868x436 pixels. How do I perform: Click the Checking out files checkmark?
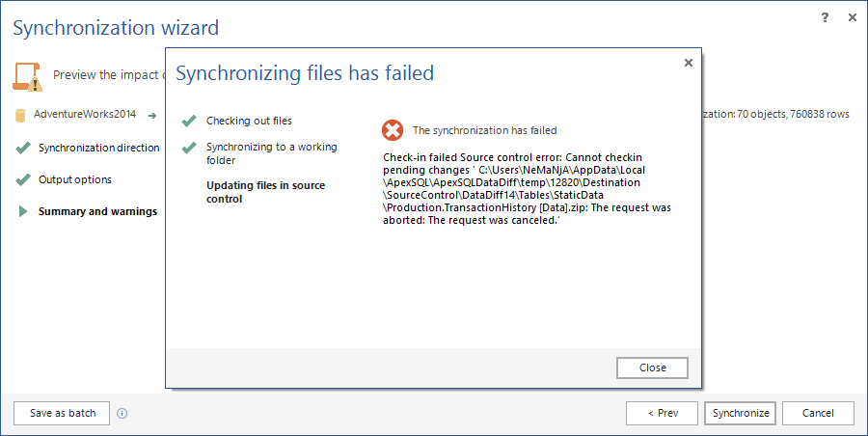189,121
